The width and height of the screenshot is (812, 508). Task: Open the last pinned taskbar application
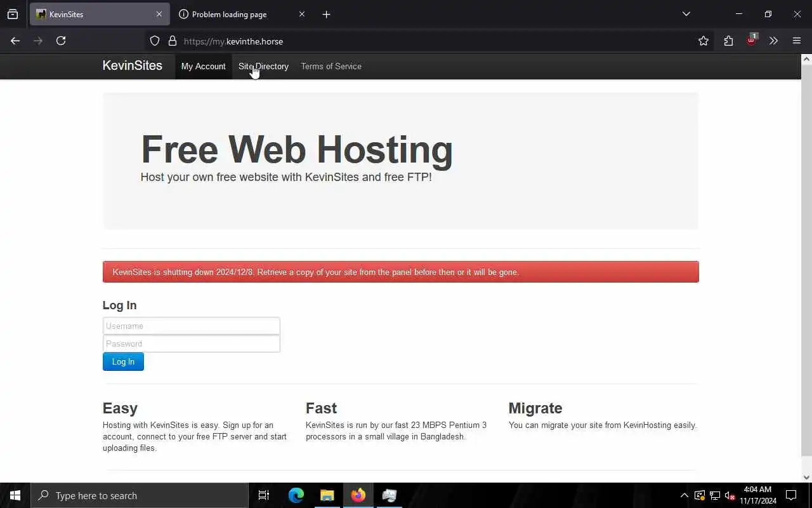point(390,495)
